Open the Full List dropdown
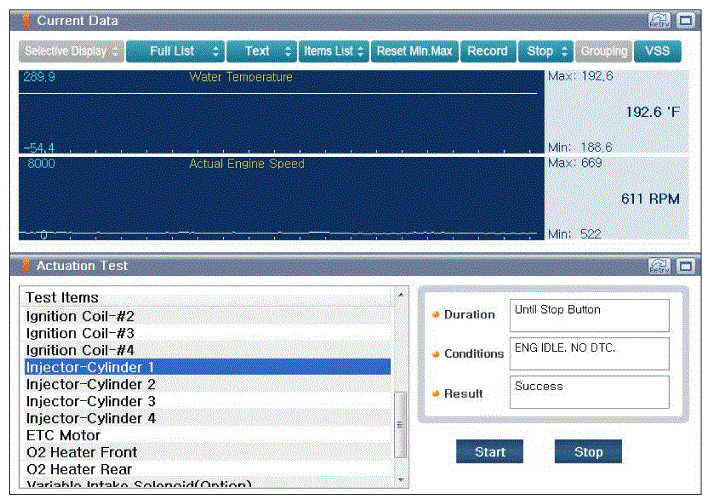 click(x=175, y=51)
